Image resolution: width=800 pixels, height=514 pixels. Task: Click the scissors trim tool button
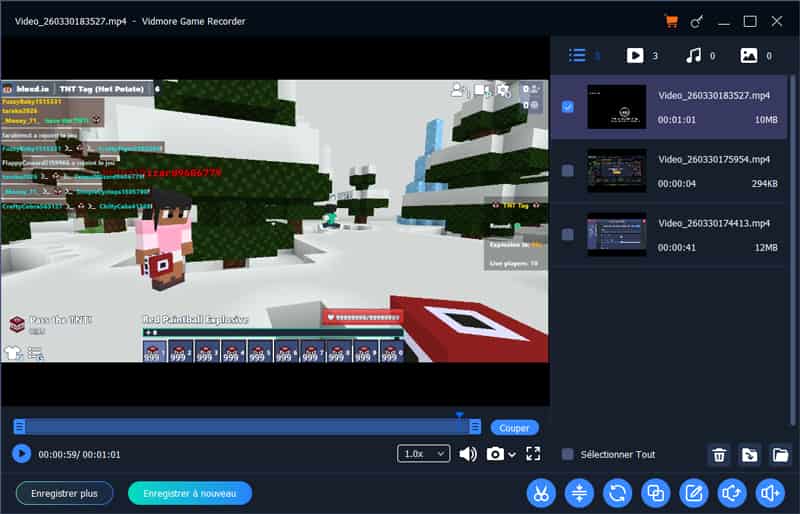point(541,493)
